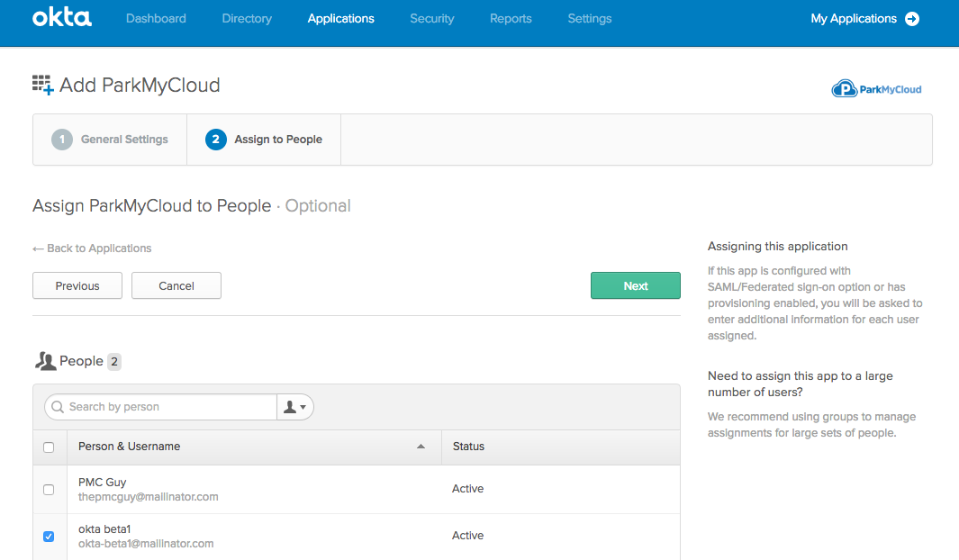
Task: Click the Assigning this application heading
Action: (777, 247)
